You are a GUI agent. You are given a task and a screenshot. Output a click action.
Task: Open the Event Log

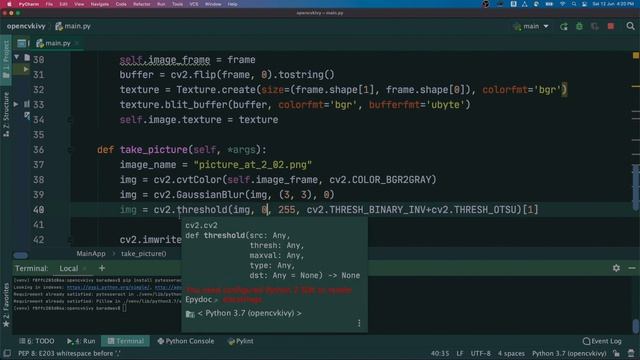[602, 341]
